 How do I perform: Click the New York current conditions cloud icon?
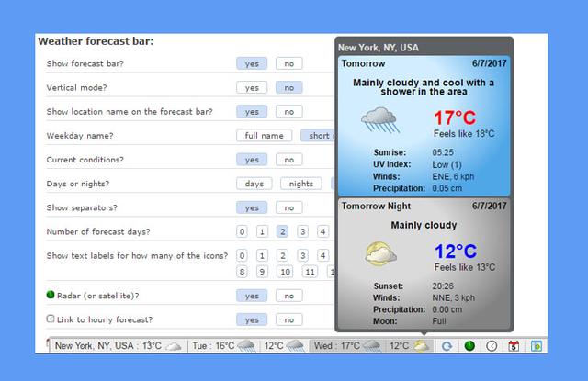pyautogui.click(x=173, y=346)
